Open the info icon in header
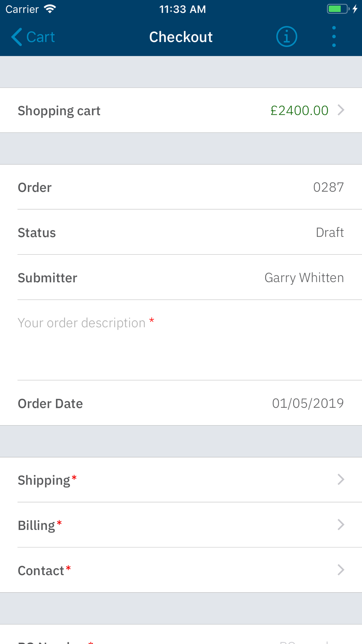The height and width of the screenshot is (644, 362). pyautogui.click(x=287, y=37)
